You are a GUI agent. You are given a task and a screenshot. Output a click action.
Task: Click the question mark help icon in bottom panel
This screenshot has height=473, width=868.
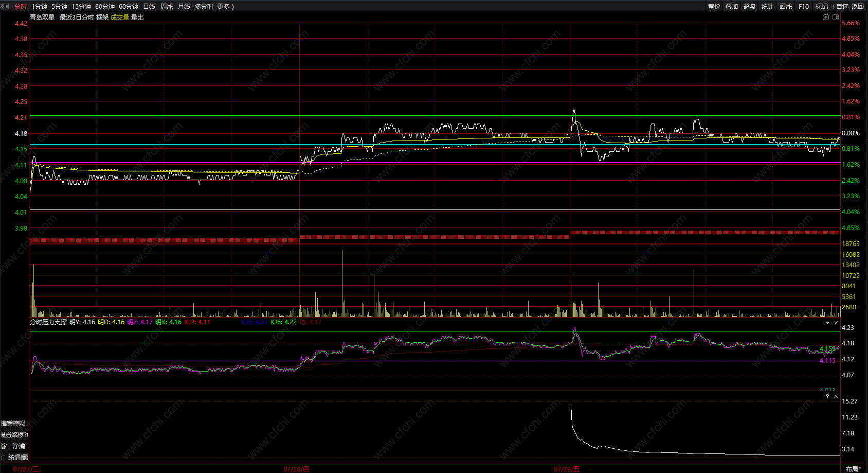(x=827, y=396)
